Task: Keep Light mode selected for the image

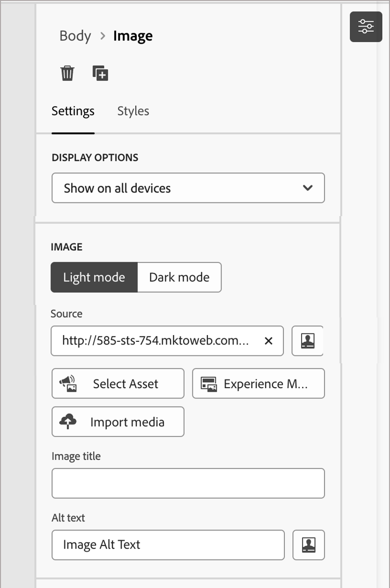Action: click(94, 277)
